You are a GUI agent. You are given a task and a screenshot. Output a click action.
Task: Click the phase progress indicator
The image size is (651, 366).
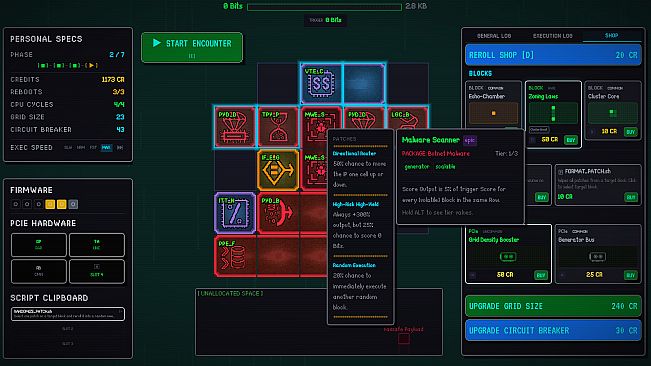pos(68,66)
